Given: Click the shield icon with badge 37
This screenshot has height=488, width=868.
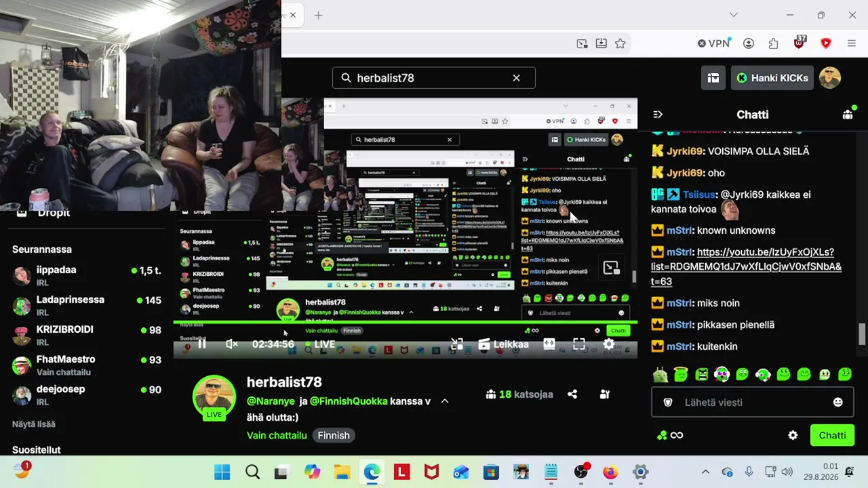Looking at the screenshot, I should tap(800, 43).
